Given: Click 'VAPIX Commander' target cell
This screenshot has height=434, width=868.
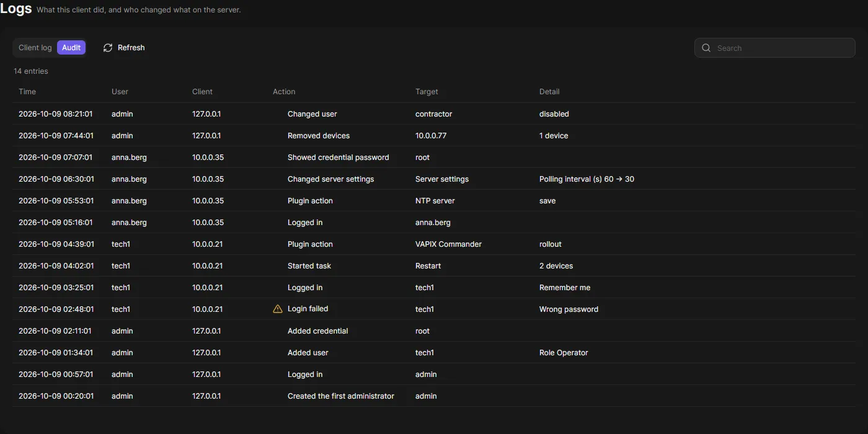Looking at the screenshot, I should (448, 244).
